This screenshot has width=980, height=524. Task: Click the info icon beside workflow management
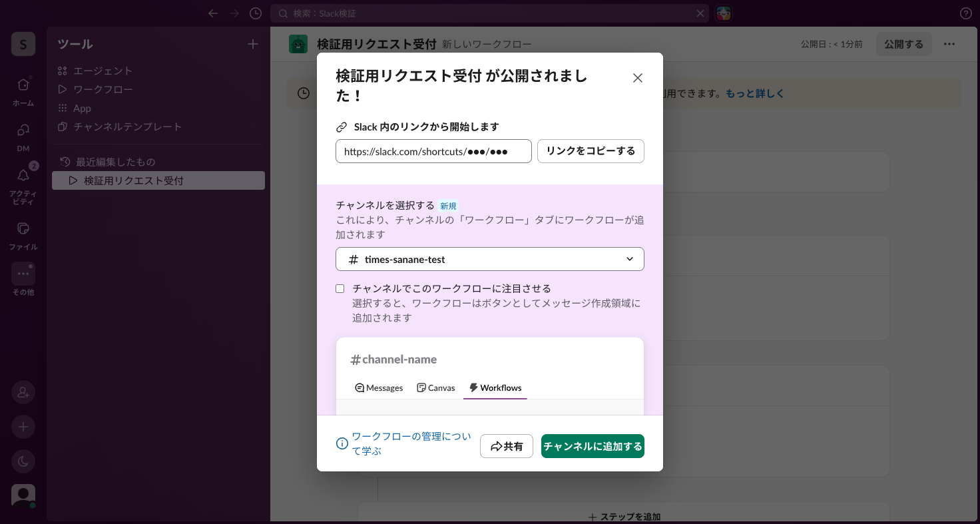[342, 443]
